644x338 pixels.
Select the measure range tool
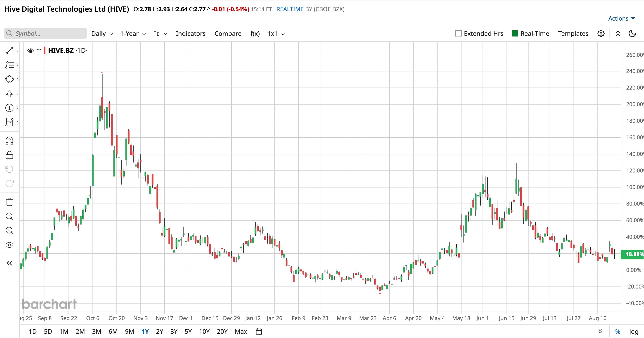[x=9, y=122]
